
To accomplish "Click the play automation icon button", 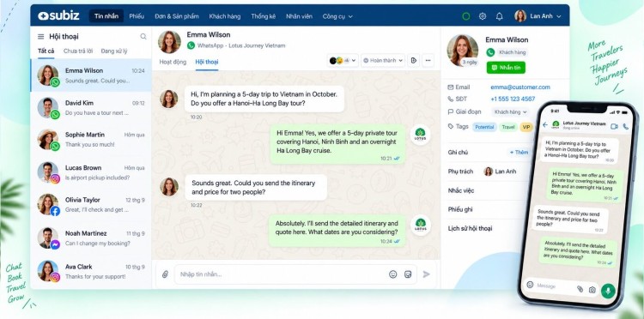I will 414,61.
